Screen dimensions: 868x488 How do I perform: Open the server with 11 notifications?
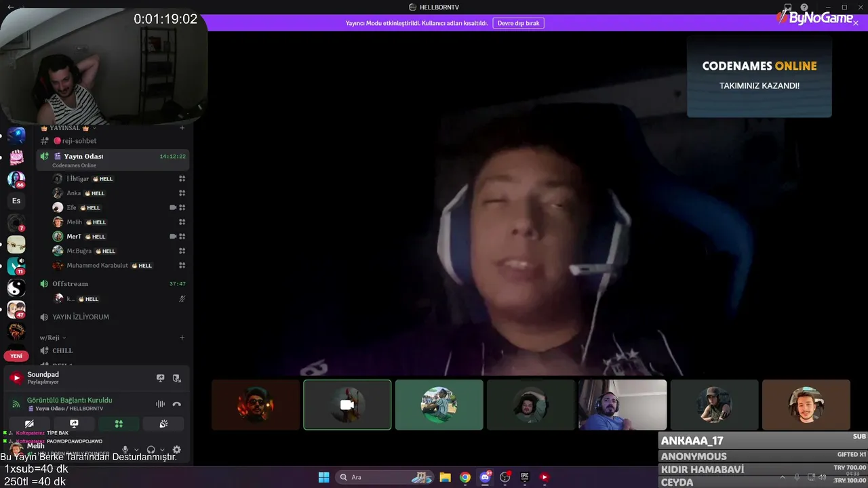(16, 266)
